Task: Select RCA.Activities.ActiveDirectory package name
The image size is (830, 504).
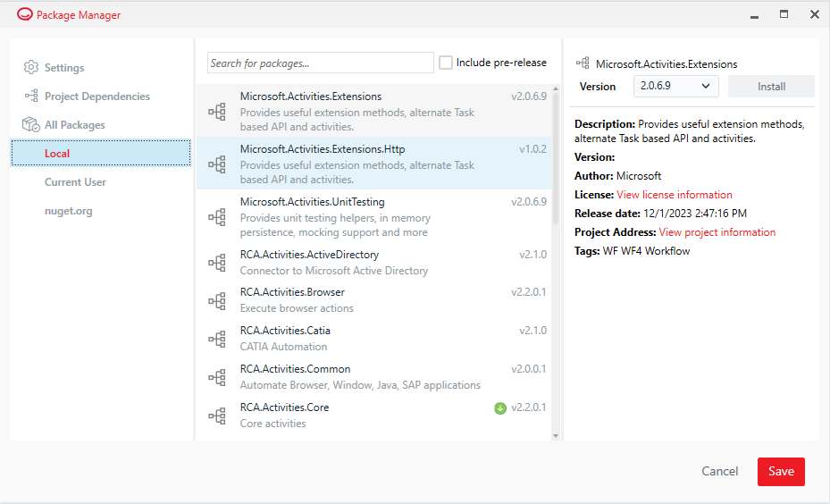Action: click(309, 254)
